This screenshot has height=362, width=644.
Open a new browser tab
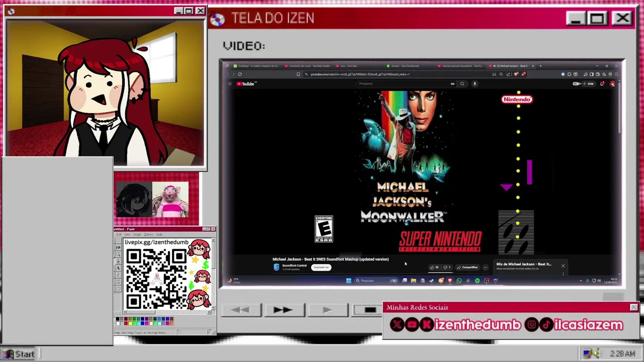pyautogui.click(x=540, y=66)
